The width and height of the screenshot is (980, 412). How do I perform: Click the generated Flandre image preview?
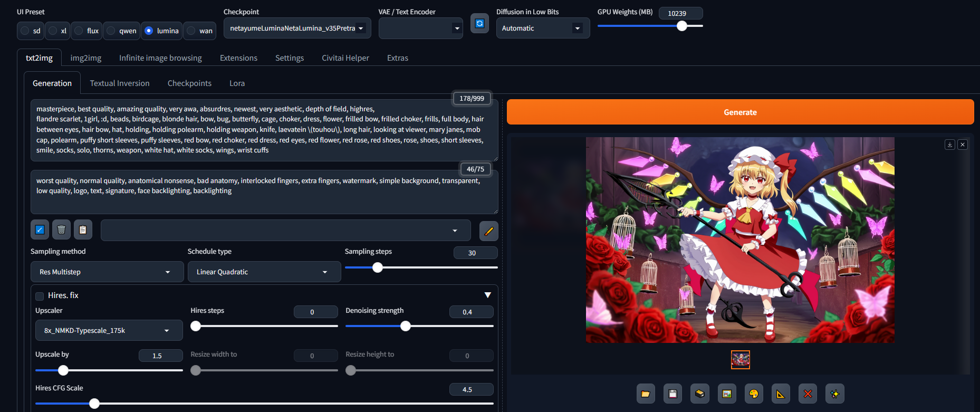pyautogui.click(x=740, y=240)
